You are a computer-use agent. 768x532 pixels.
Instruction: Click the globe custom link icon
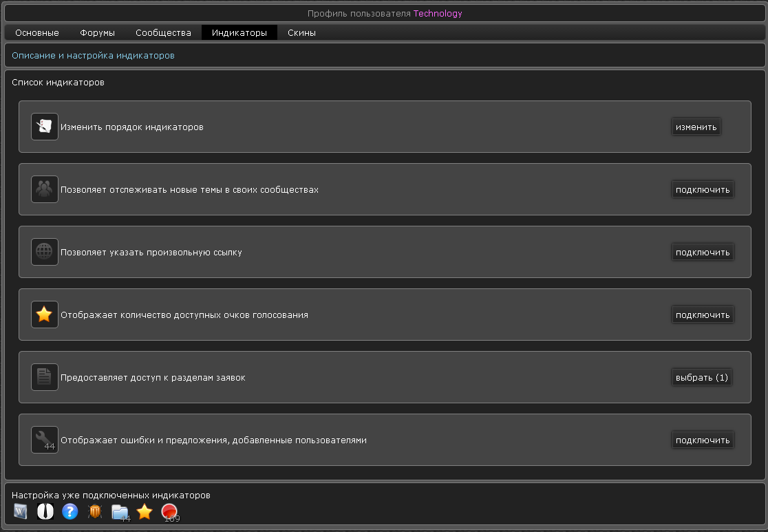click(x=45, y=252)
